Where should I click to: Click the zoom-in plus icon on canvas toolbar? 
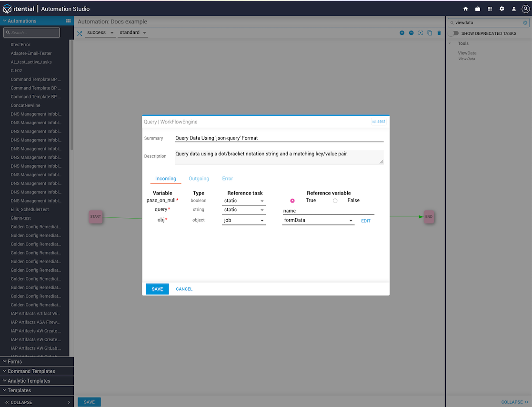(x=402, y=33)
